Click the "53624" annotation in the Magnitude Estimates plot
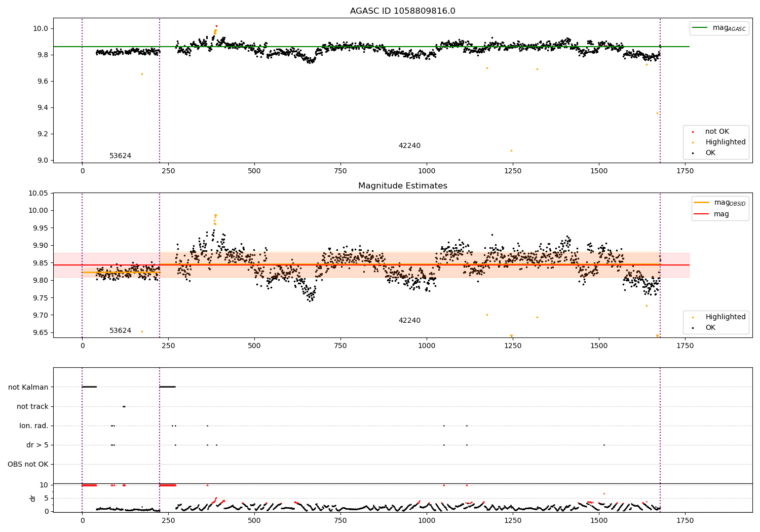 [120, 331]
